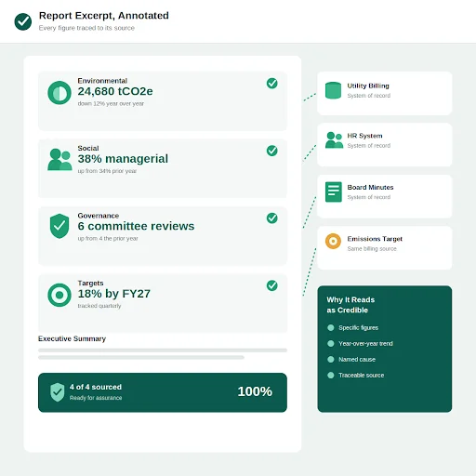Open the Emissions Target source card
The width and height of the screenshot is (476, 476).
click(x=385, y=248)
